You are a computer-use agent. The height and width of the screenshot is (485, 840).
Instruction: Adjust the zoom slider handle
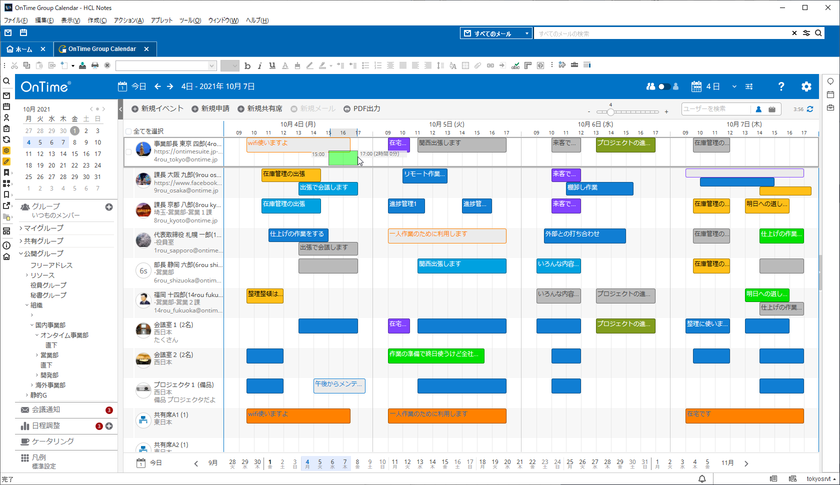tap(610, 111)
